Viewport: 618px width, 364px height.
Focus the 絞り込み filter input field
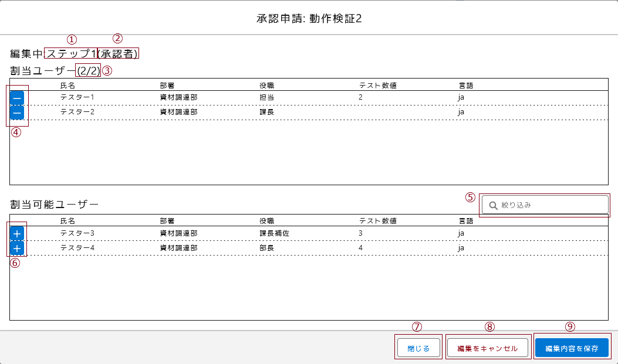[545, 205]
